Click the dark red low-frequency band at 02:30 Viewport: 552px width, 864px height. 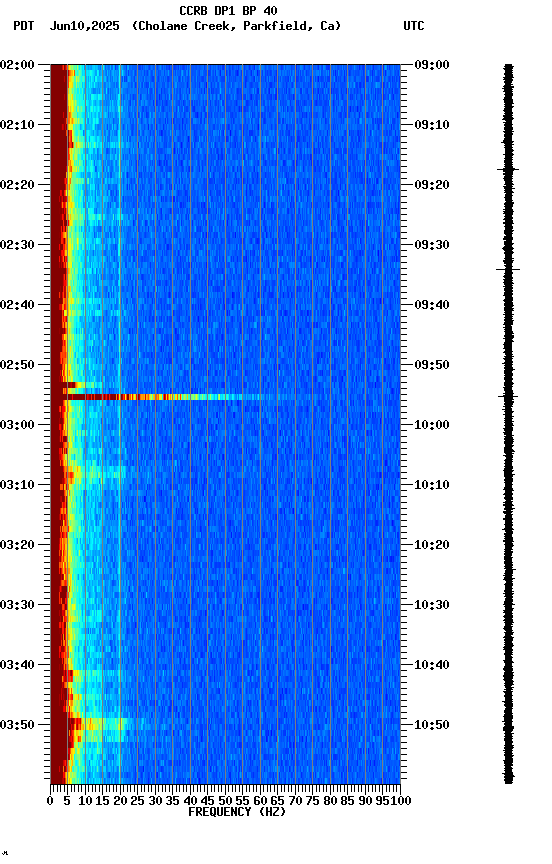point(58,245)
